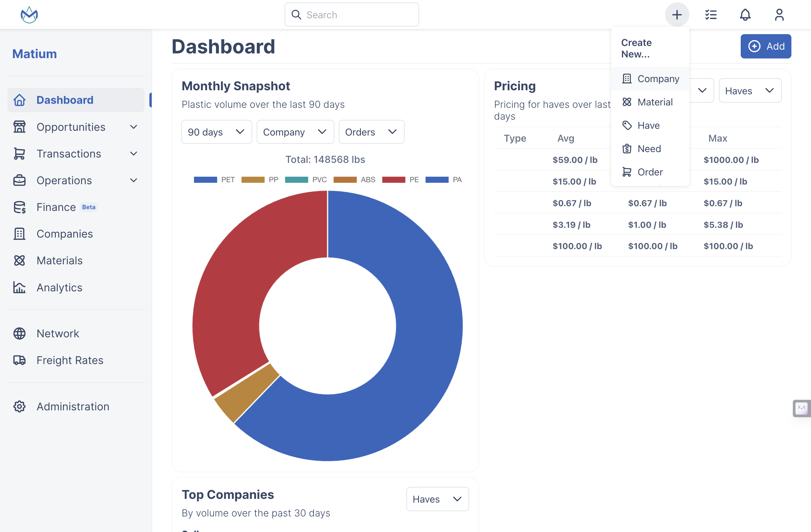Click the Total: 148568 lbs text
This screenshot has height=532, width=811.
point(325,160)
